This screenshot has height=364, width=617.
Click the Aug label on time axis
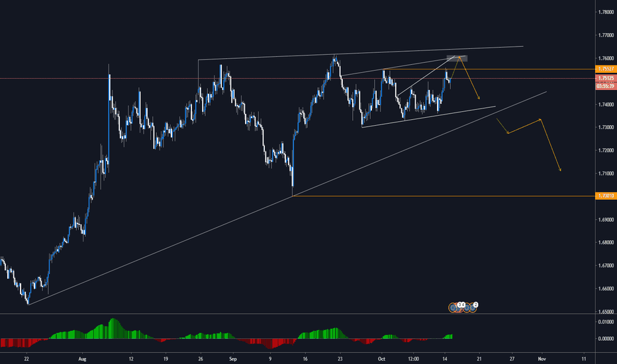(x=82, y=359)
